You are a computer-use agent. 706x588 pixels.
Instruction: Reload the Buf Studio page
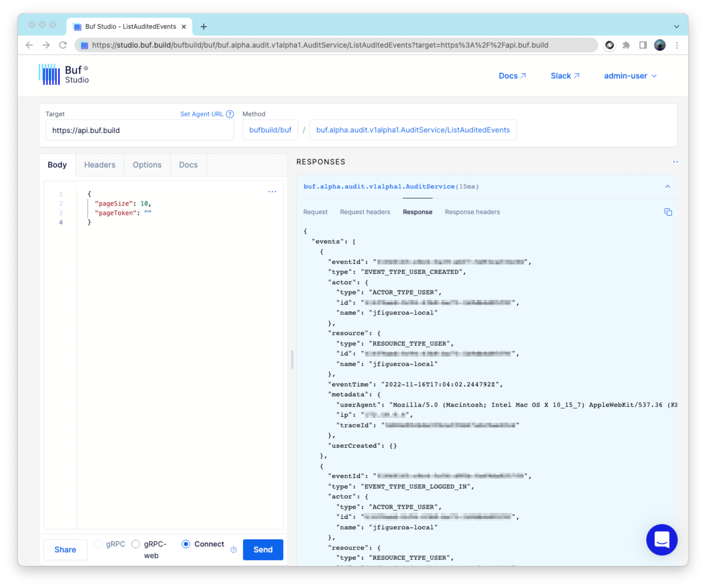63,45
